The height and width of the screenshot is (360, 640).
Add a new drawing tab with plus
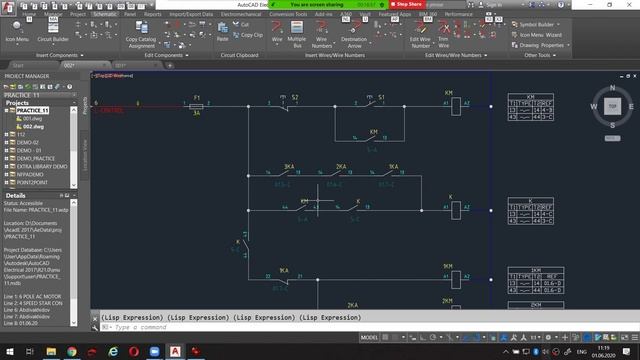click(170, 65)
